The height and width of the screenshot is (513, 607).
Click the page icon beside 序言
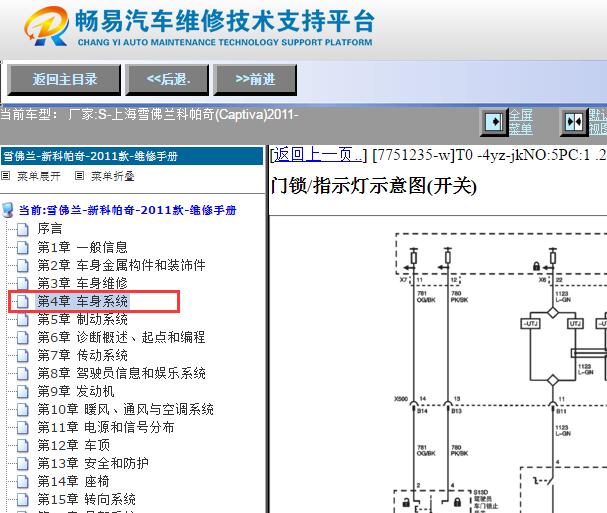(x=22, y=229)
